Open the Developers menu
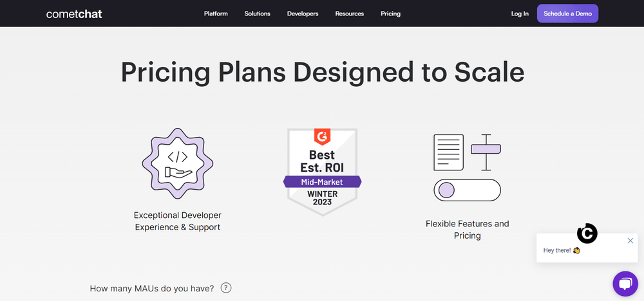The width and height of the screenshot is (644, 301). click(x=303, y=14)
